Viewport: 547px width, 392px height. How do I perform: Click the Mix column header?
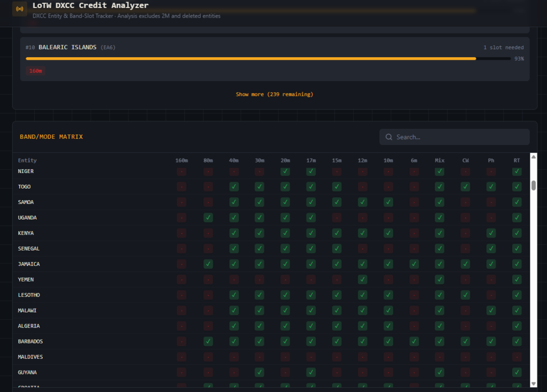[x=440, y=160]
